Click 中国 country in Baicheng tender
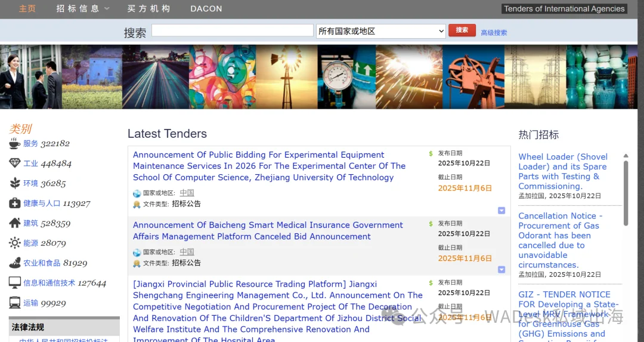The height and width of the screenshot is (342, 644). coord(187,252)
